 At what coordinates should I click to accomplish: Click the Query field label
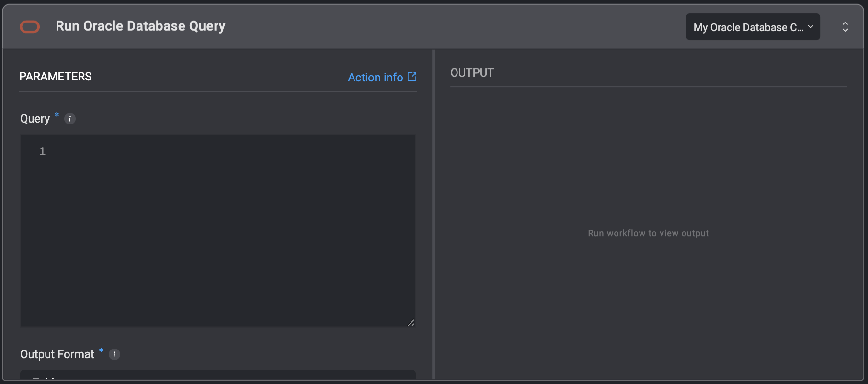(35, 119)
